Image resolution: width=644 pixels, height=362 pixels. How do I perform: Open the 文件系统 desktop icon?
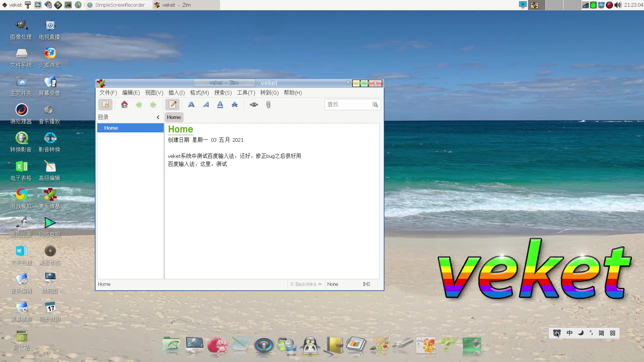[x=21, y=58]
